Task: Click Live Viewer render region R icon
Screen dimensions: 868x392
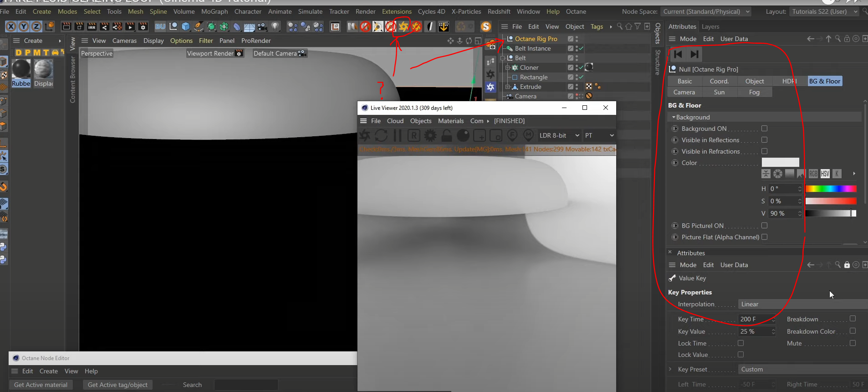Action: 414,135
